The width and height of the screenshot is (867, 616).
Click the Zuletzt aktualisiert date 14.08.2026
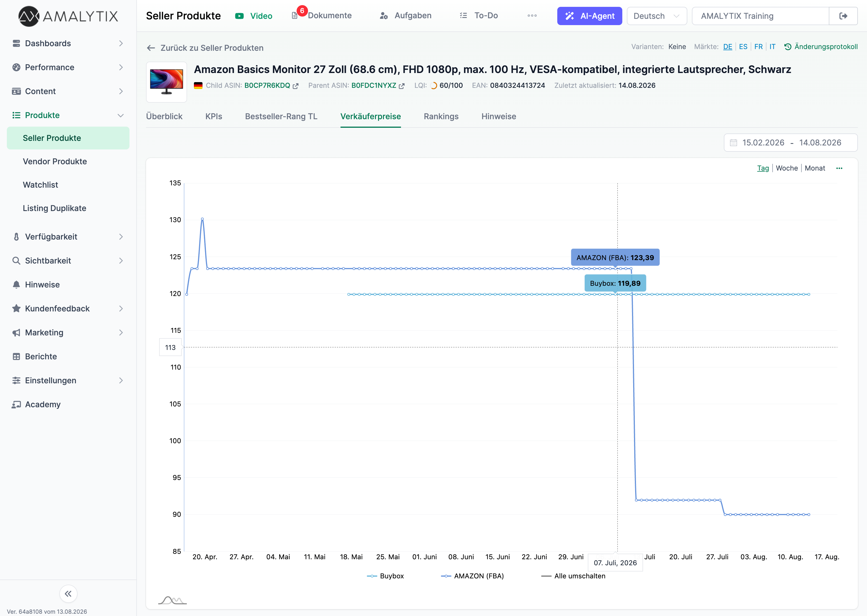[637, 85]
